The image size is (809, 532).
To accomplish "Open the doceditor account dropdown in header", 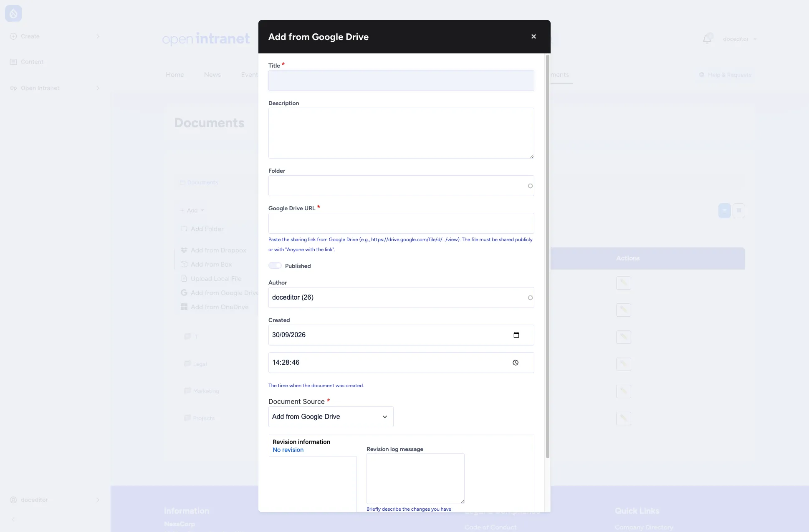I will coord(740,39).
